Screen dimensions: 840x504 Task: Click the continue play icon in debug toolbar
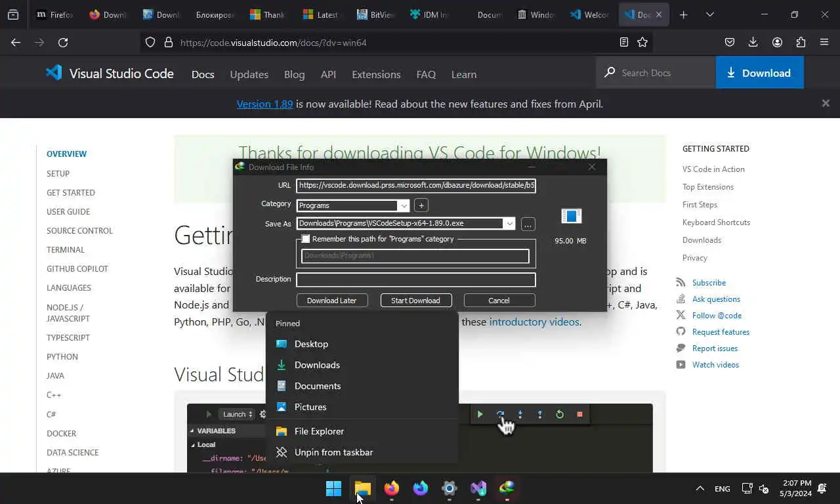click(480, 414)
